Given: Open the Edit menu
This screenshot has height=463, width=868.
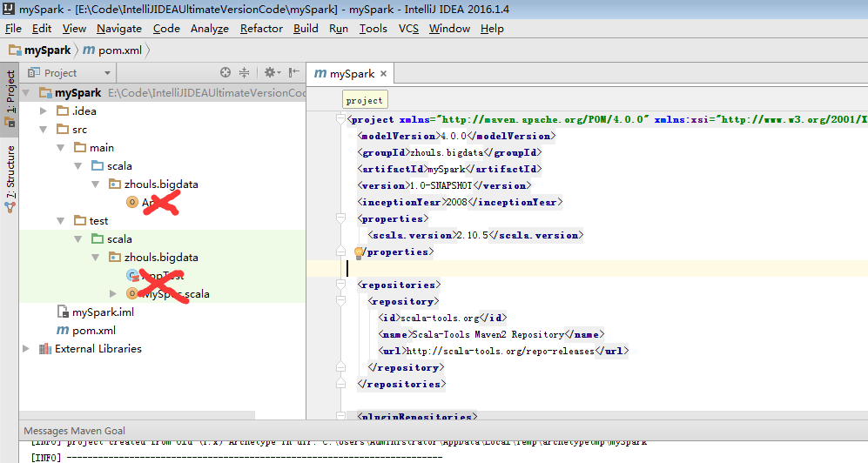Looking at the screenshot, I should [x=42, y=28].
